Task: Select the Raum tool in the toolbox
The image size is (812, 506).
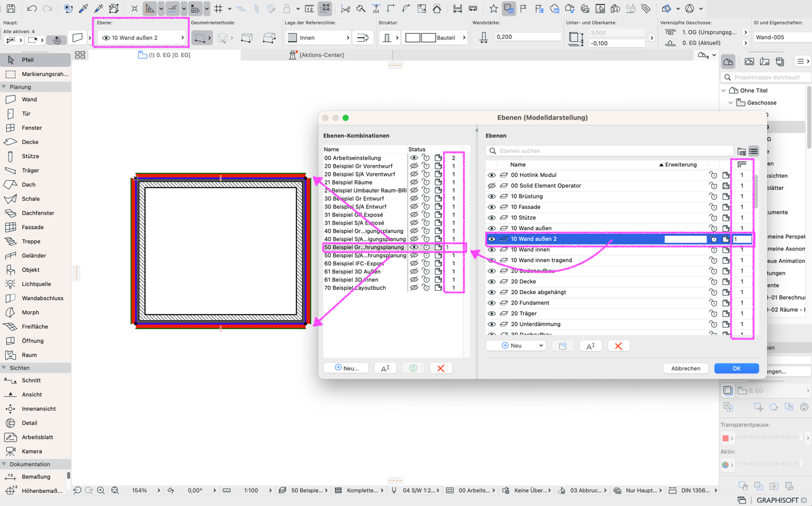Action: pos(35,355)
